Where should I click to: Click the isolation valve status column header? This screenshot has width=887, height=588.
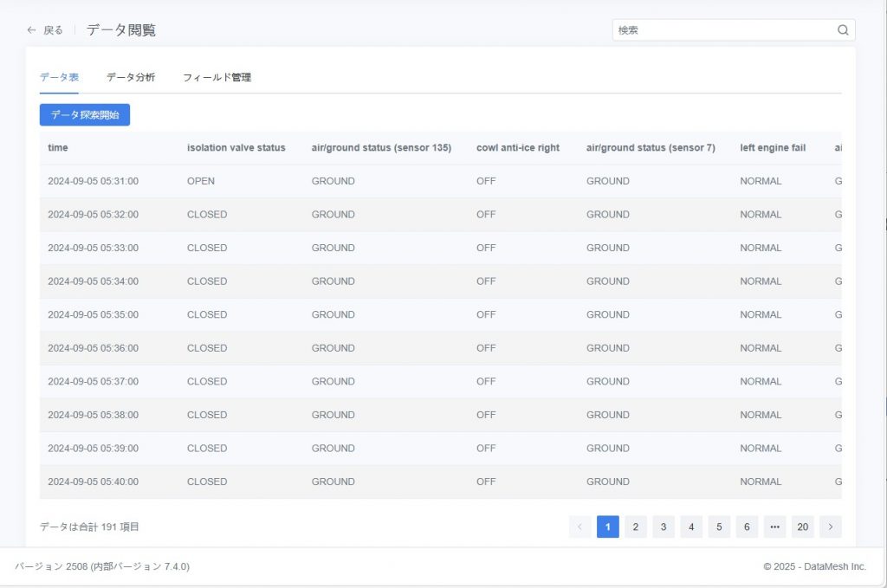point(236,148)
